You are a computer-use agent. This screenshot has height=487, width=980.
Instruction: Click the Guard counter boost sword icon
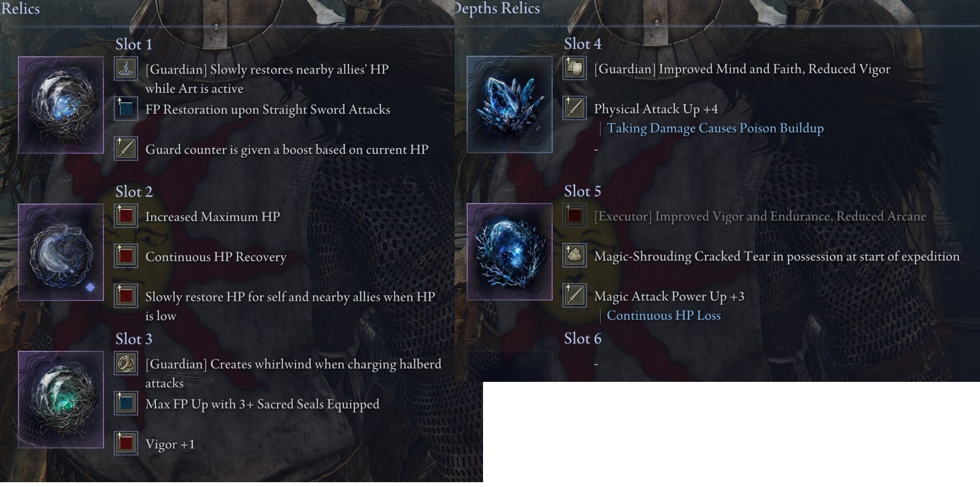pyautogui.click(x=126, y=149)
